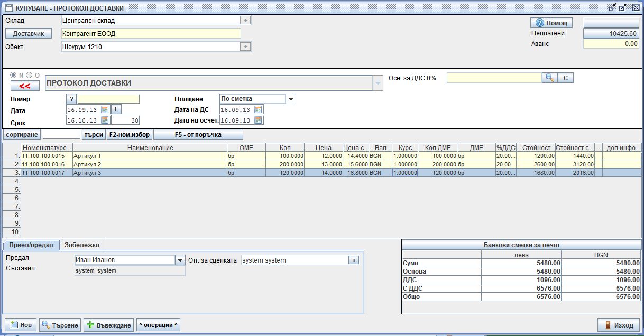Click F5 - от поръчка button
Viewport: 644px width, 336px height.
click(198, 134)
